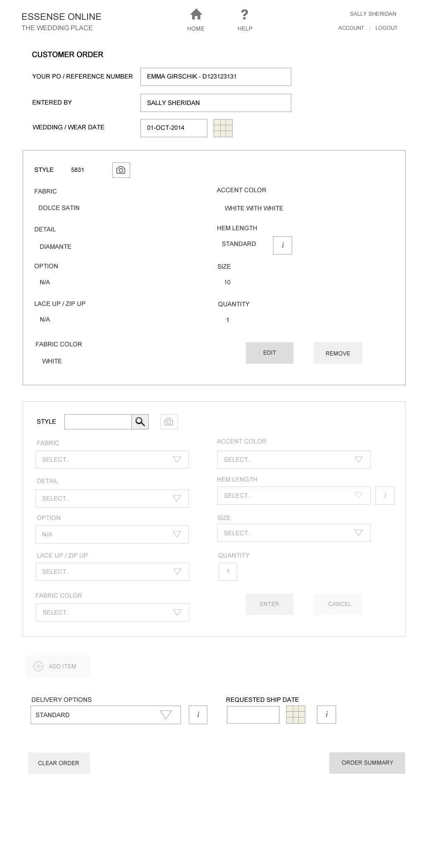Image resolution: width=423 pixels, height=868 pixels.
Task: Open calendar picker beside Wedding / Wear Date
Action: click(x=223, y=128)
